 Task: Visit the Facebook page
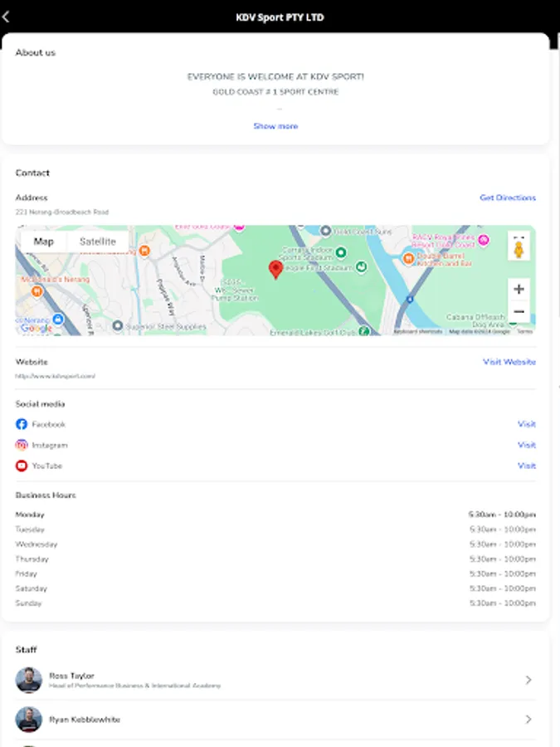527,424
